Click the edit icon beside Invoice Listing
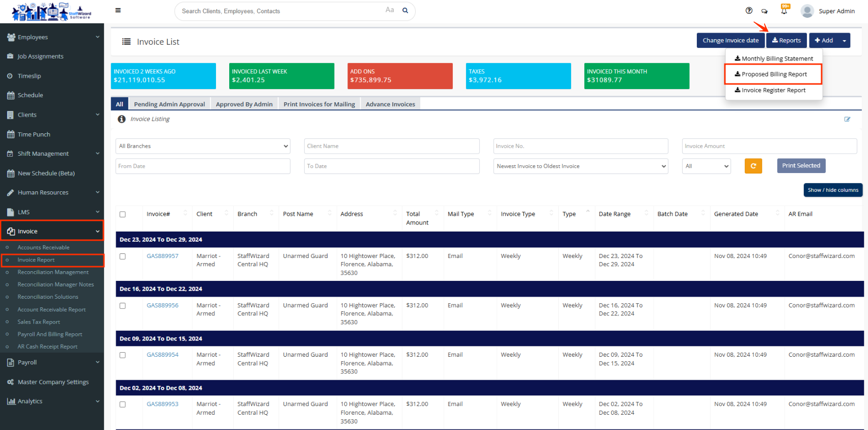This screenshot has width=868, height=430. coord(847,119)
